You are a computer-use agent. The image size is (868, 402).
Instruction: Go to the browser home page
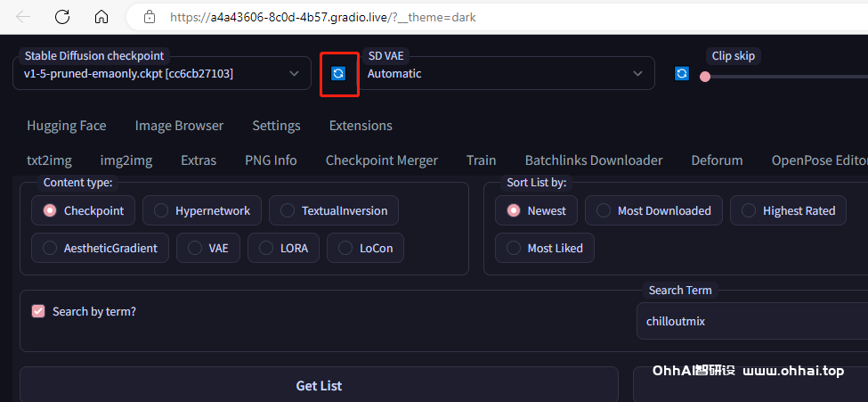(x=101, y=17)
